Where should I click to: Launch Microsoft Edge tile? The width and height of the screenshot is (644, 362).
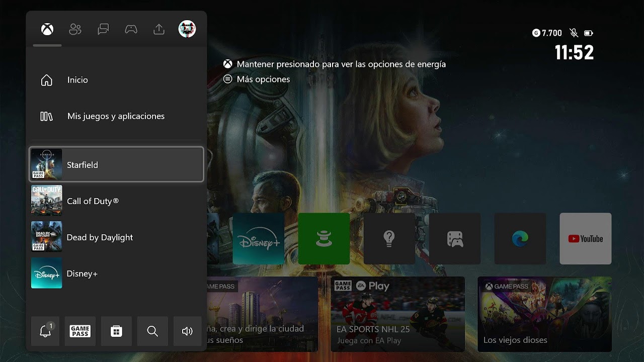click(x=520, y=239)
